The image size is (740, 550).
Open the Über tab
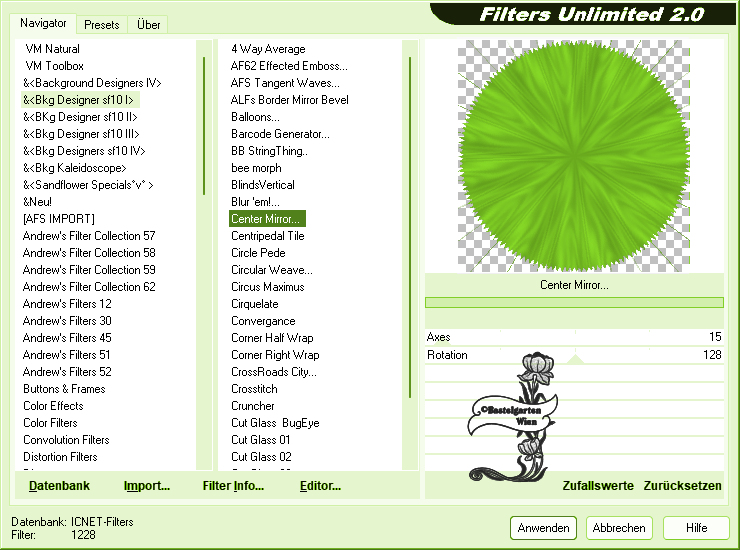pos(148,25)
